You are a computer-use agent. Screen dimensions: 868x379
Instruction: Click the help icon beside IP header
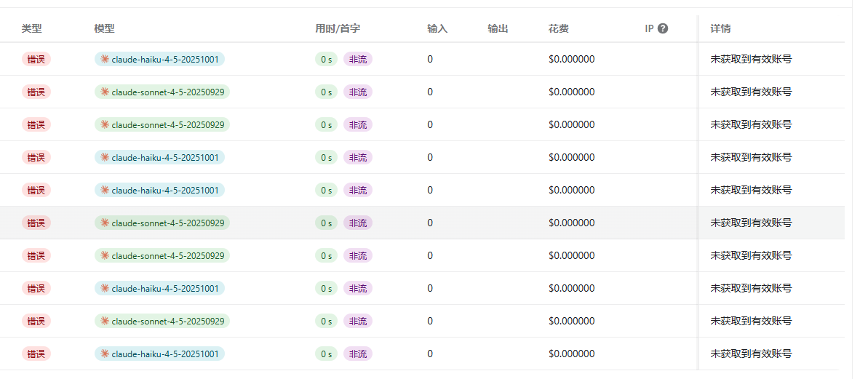coord(662,29)
